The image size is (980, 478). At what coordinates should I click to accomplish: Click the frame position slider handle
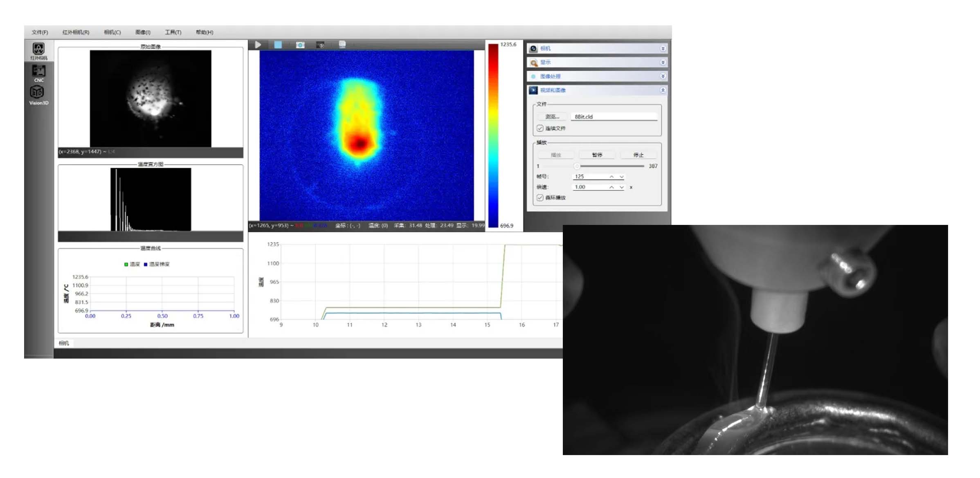pos(577,166)
